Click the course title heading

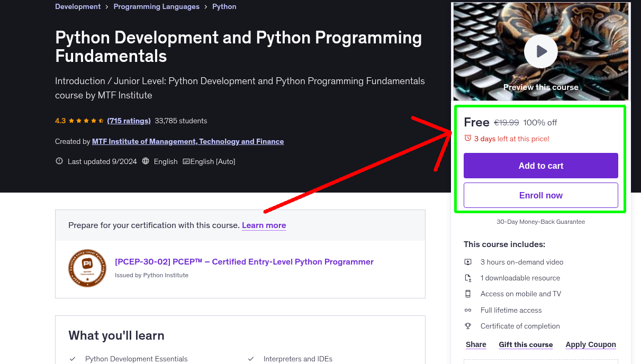tap(239, 47)
